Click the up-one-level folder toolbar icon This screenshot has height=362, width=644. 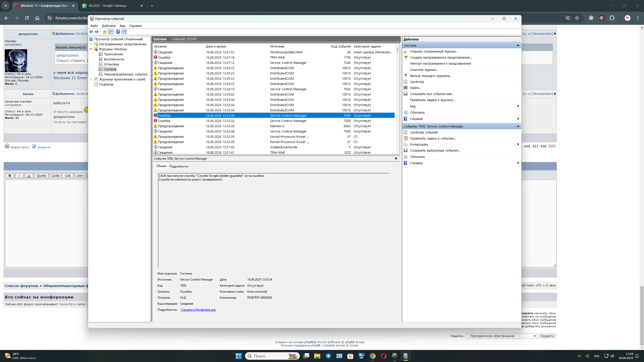[x=104, y=32]
